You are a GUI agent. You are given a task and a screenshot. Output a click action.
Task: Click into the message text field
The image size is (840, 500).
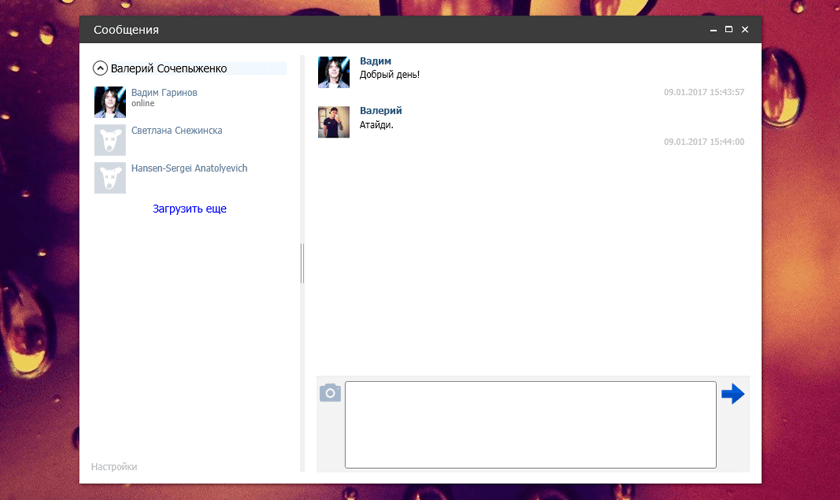pyautogui.click(x=530, y=425)
